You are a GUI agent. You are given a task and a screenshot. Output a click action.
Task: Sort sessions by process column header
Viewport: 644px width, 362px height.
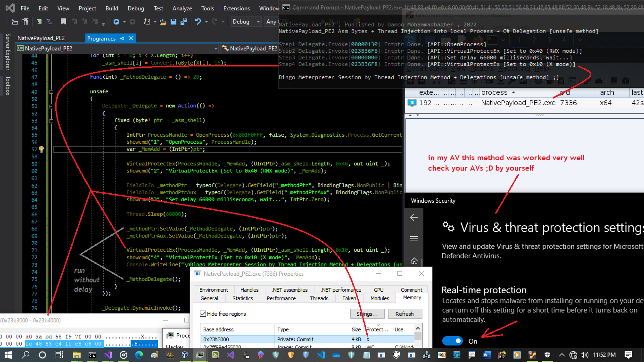(x=518, y=92)
